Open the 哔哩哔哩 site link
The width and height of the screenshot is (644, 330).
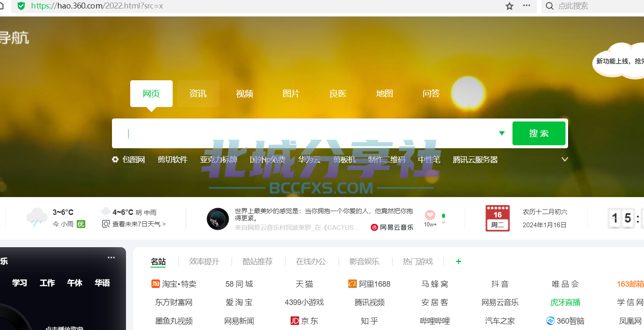[434, 321]
